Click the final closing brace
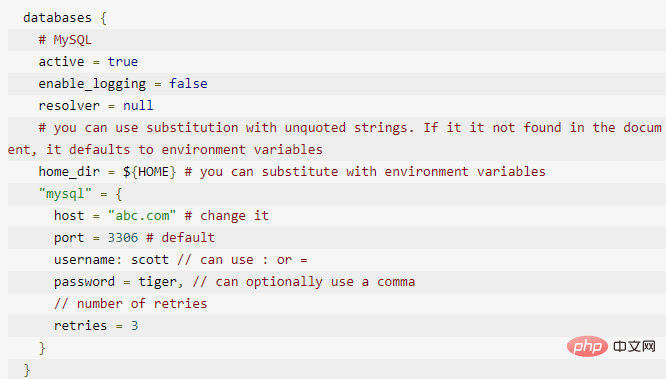 coord(27,370)
